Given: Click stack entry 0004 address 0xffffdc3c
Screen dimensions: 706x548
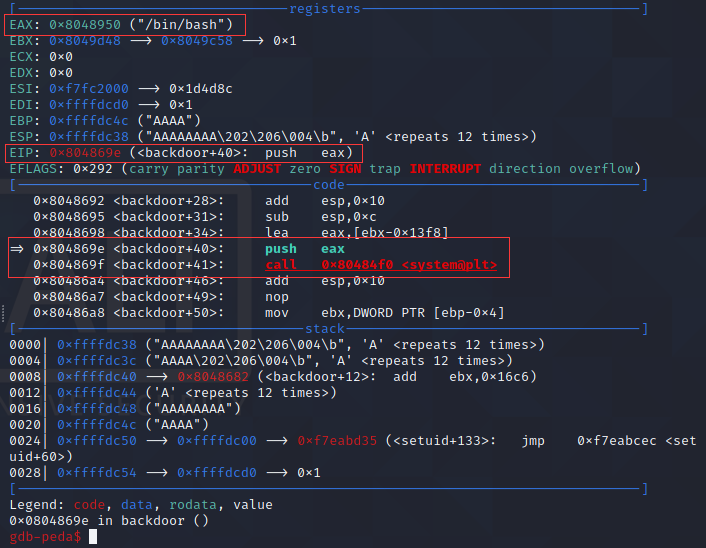Looking at the screenshot, I should coord(97,361).
